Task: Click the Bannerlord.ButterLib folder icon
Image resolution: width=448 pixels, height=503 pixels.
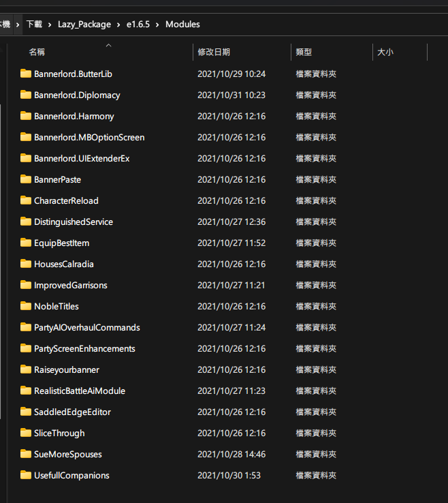Action: pos(26,74)
